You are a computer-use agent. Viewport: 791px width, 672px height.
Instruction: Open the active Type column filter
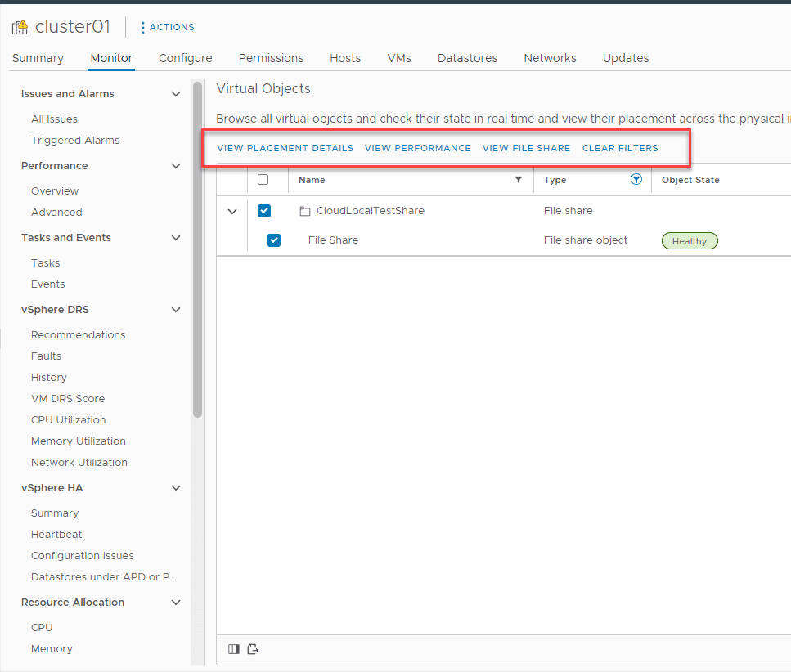[x=636, y=179]
